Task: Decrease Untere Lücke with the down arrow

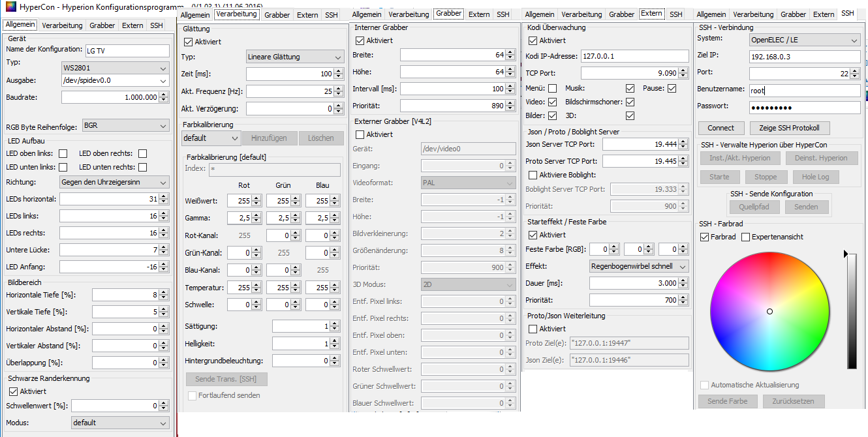Action: tap(164, 253)
